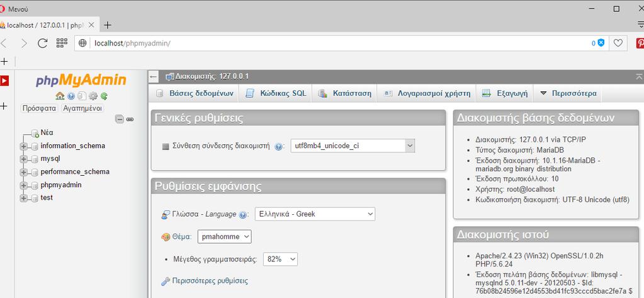This screenshot has width=644, height=298.
Task: Click the database icon next to mysql
Action: (35, 159)
